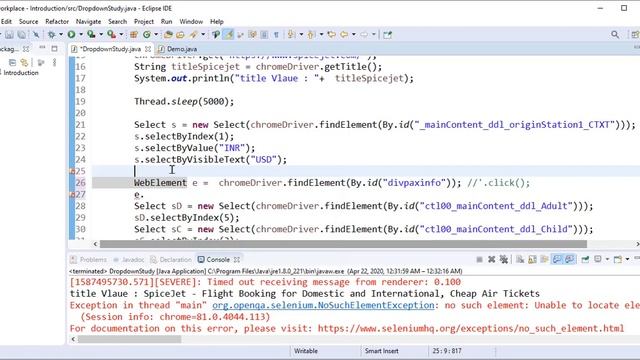Click the magnifier Quick Access search icon
Viewport: 640px width, 360px height.
pos(615,35)
